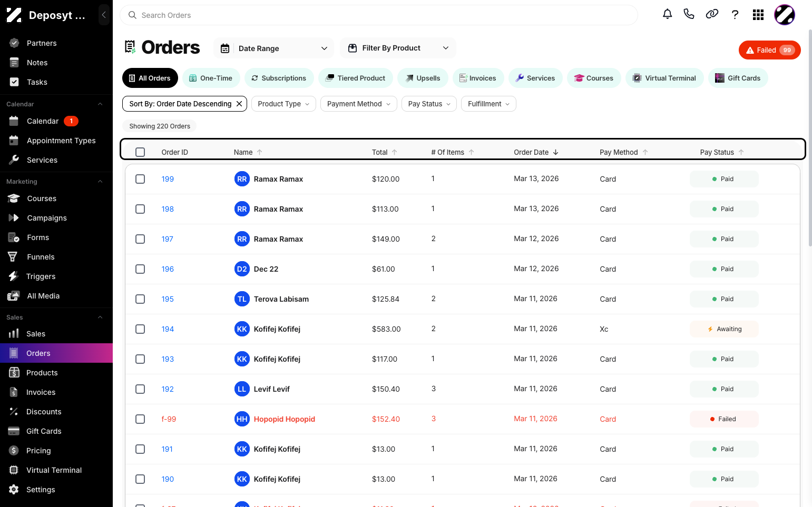Switch to the Tiered Product tab
This screenshot has height=507, width=812.
(356, 78)
